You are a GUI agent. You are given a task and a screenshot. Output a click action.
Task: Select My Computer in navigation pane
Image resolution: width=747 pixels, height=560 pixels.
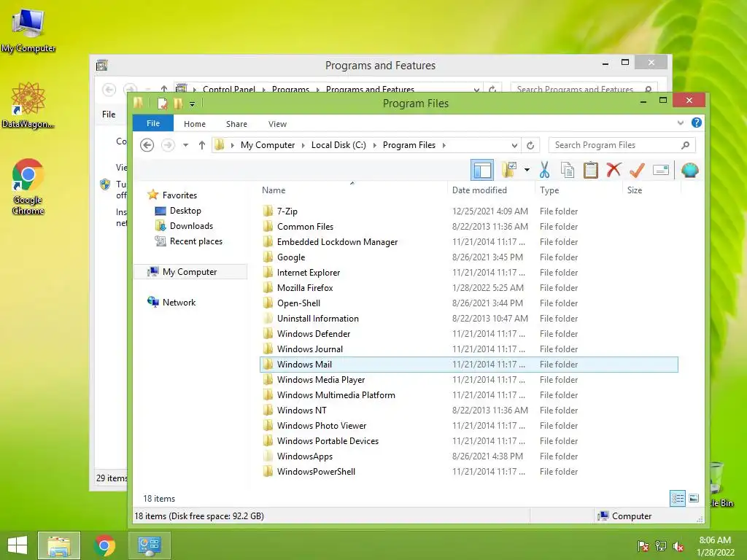pyautogui.click(x=190, y=271)
